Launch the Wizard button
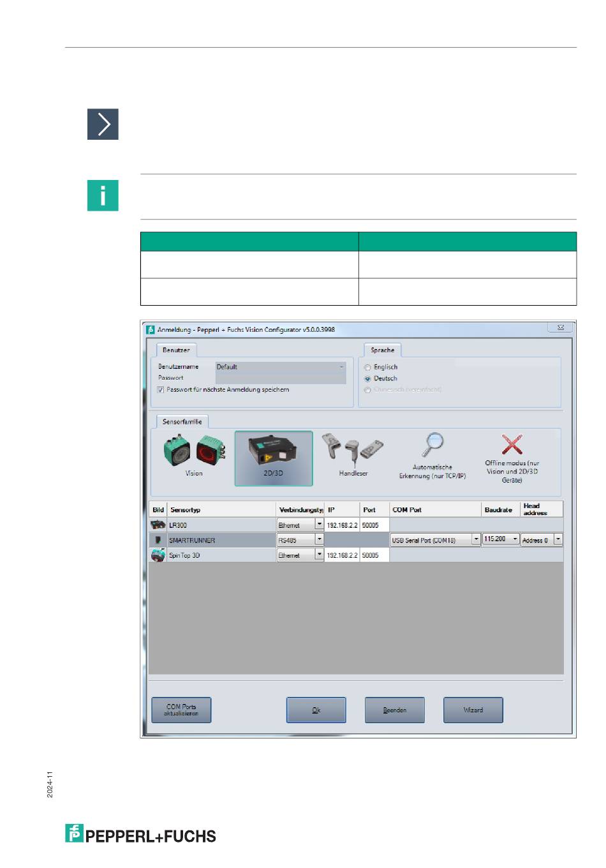 click(x=473, y=710)
